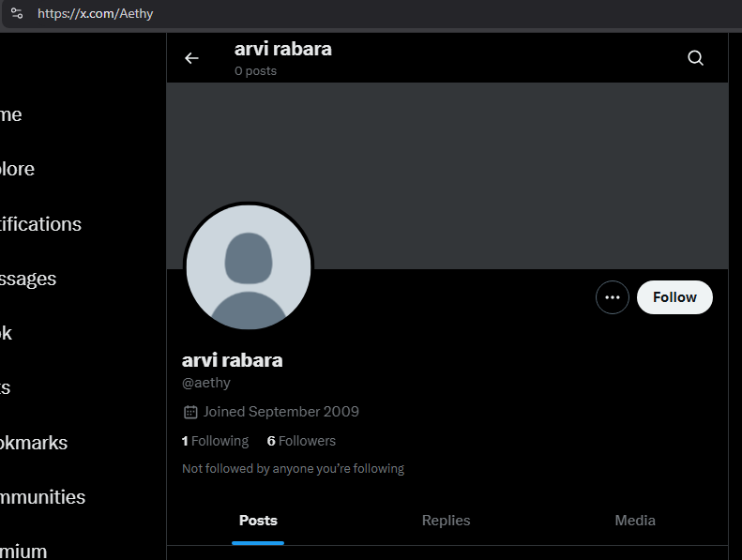Open Notifications in the sidebar
This screenshot has height=560, width=742.
coord(40,224)
